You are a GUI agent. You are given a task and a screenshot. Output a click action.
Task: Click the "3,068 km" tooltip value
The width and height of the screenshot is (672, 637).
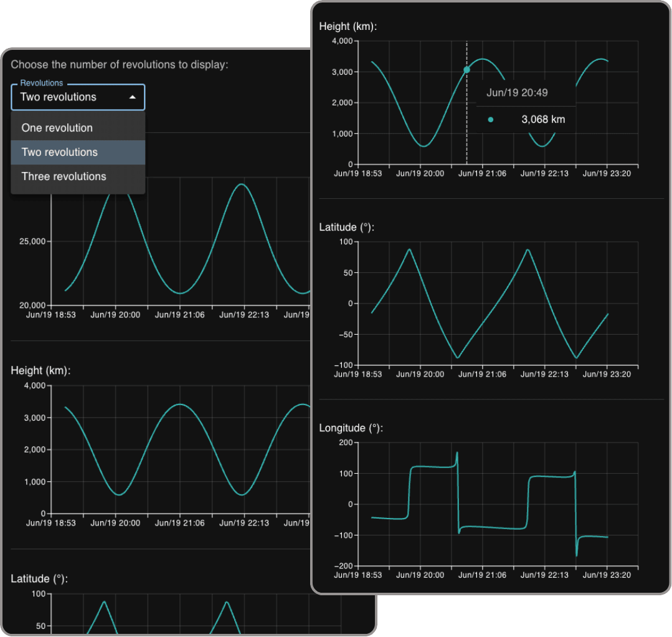(x=544, y=118)
